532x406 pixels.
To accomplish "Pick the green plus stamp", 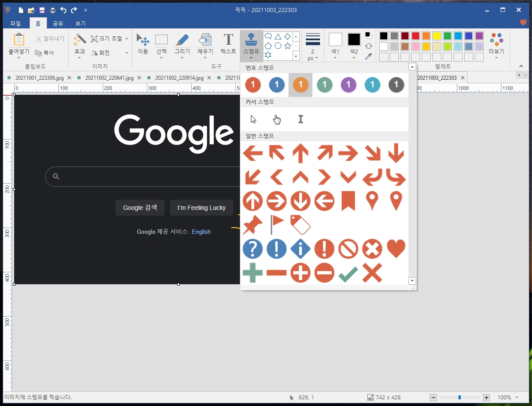I will (x=253, y=273).
